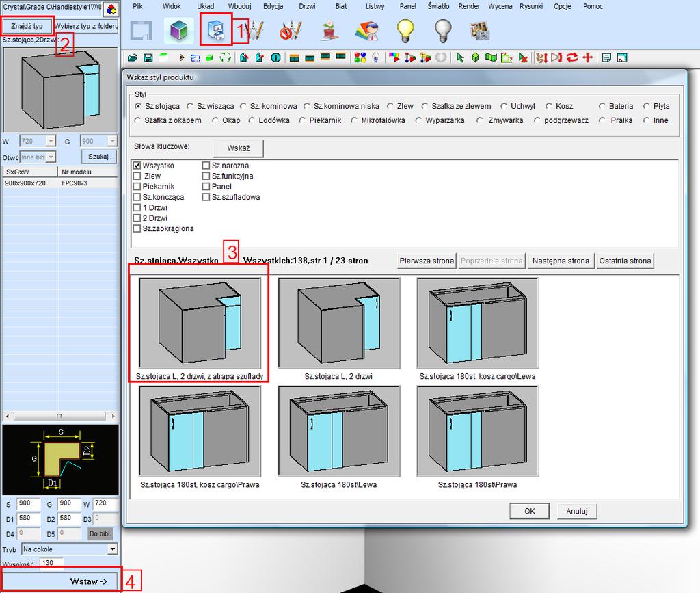
Task: Select the colored 3D cube view icon
Action: [178, 31]
